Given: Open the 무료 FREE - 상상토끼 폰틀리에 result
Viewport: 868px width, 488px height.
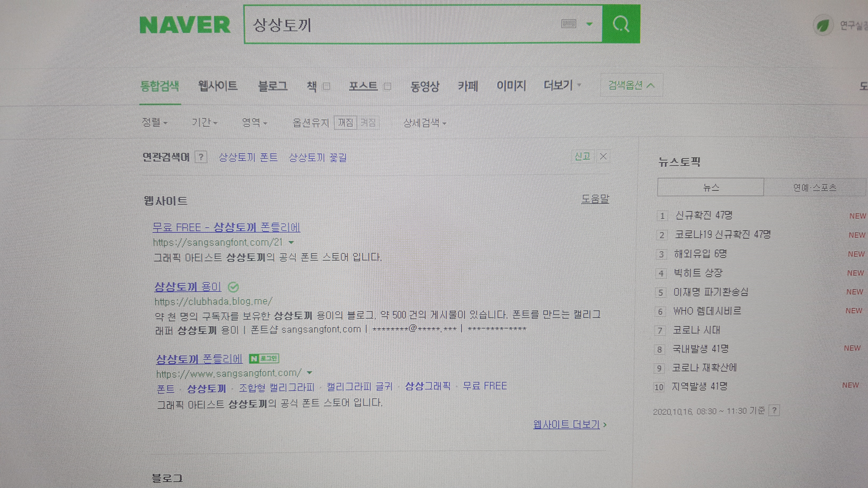Looking at the screenshot, I should point(226,227).
